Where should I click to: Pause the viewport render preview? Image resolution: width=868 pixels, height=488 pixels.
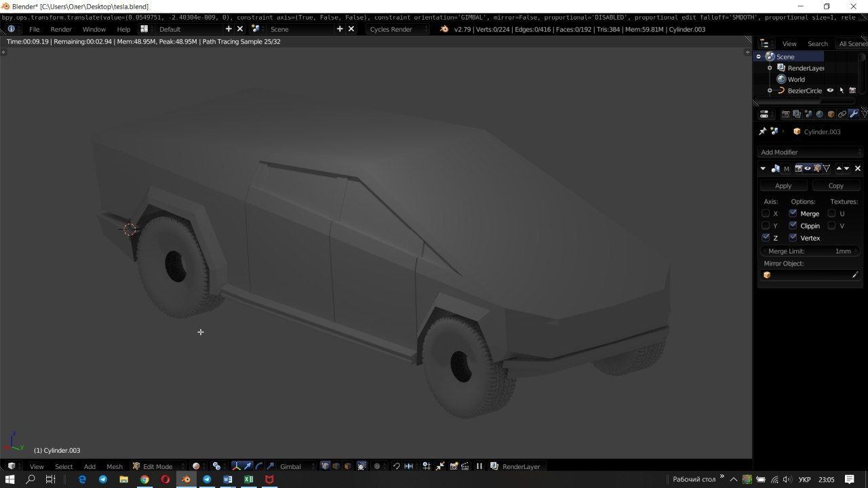click(479, 466)
